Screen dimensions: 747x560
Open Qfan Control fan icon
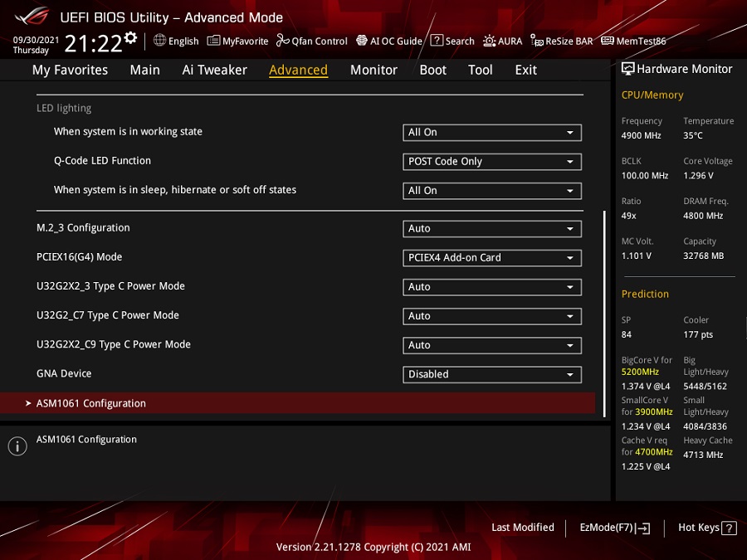tap(282, 41)
